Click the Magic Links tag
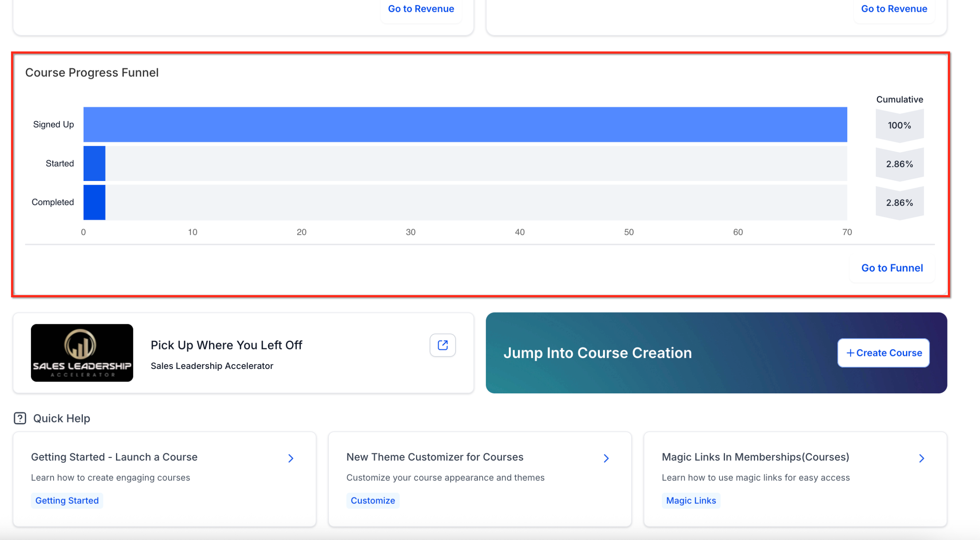 click(x=691, y=500)
